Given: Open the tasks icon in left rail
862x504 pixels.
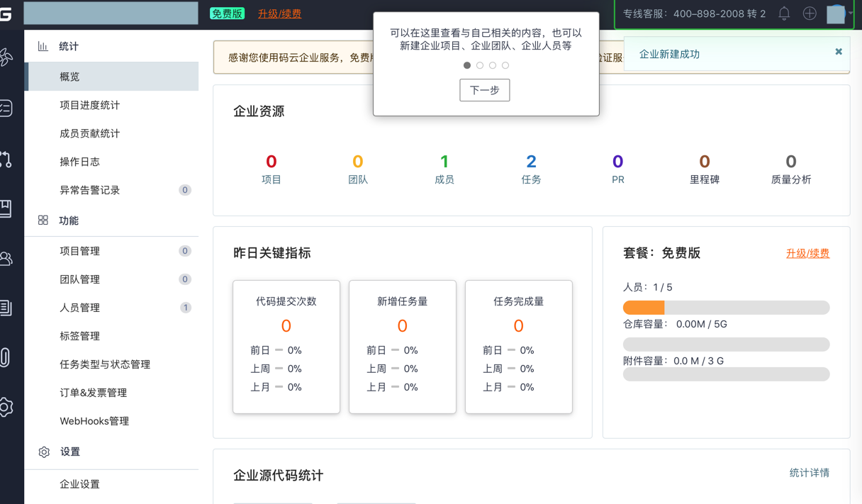Looking at the screenshot, I should [6, 108].
